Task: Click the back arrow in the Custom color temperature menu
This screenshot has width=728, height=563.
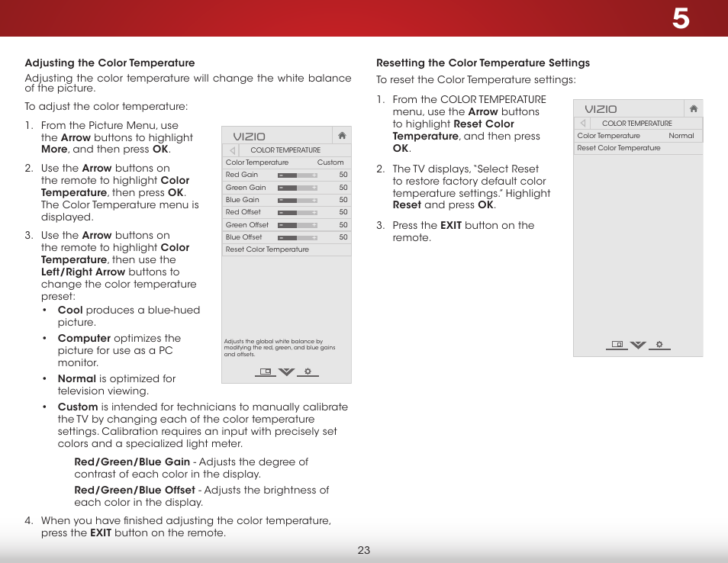Action: (x=232, y=150)
